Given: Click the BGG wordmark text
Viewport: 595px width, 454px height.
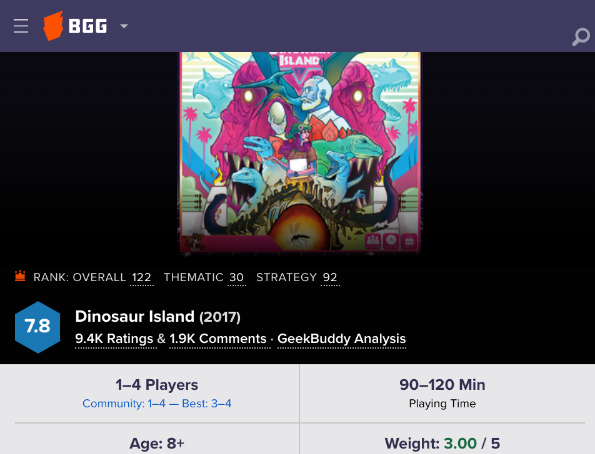Looking at the screenshot, I should pyautogui.click(x=88, y=26).
